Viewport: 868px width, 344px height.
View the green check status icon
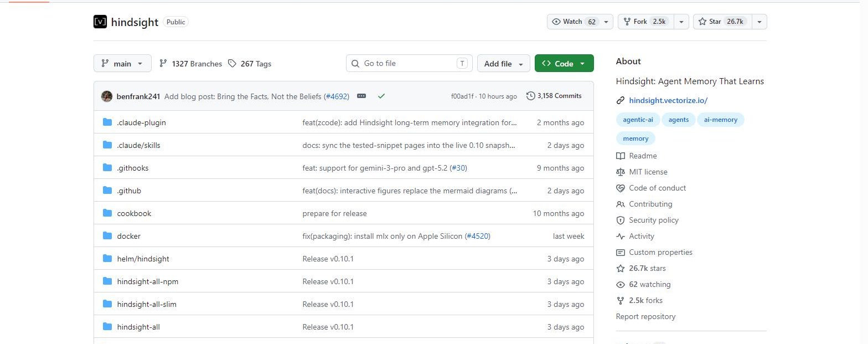tap(381, 96)
